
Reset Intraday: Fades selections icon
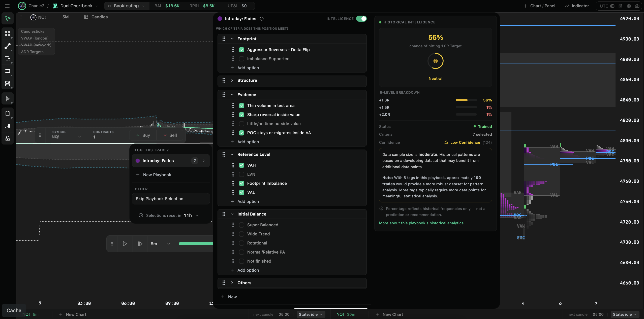point(262,19)
